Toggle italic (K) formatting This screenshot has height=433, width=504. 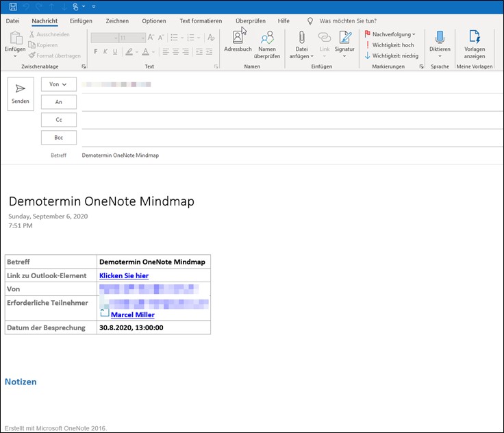[x=105, y=51]
